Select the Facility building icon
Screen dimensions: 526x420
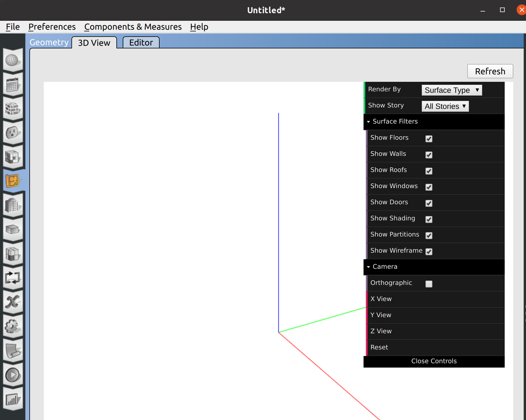13,205
